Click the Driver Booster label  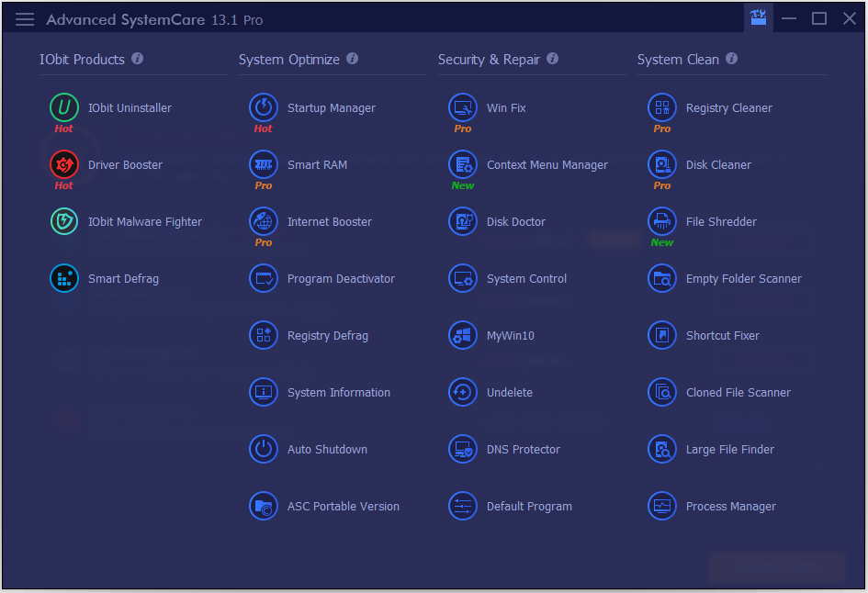point(125,165)
